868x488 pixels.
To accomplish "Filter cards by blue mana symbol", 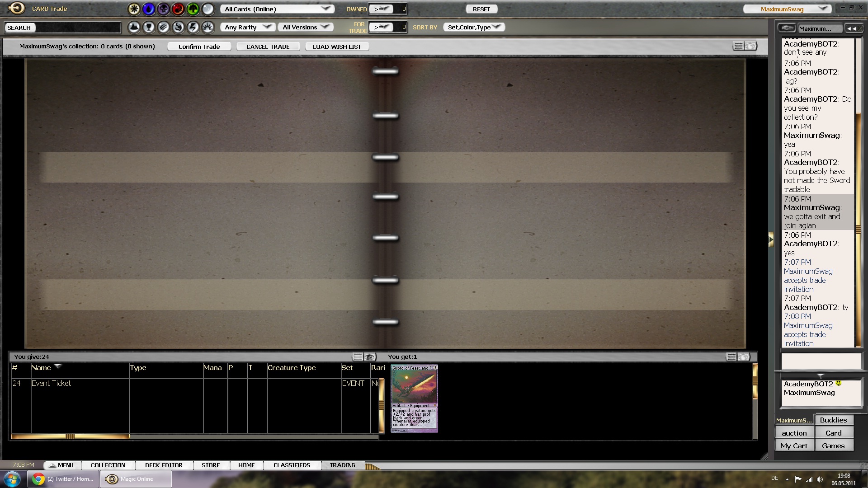I will tap(149, 9).
